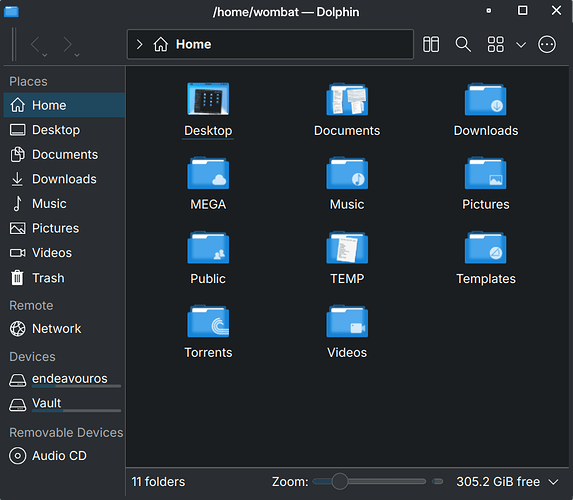The image size is (573, 500).
Task: Click the Desktop folder name link
Action: pyautogui.click(x=208, y=131)
